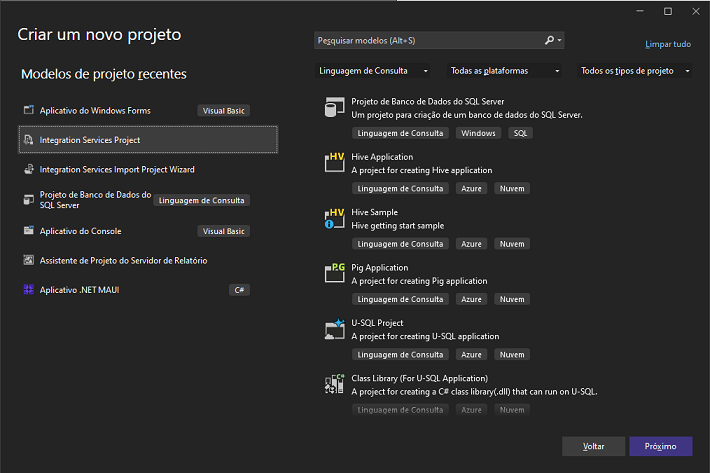Click the Próximo button

pos(661,446)
